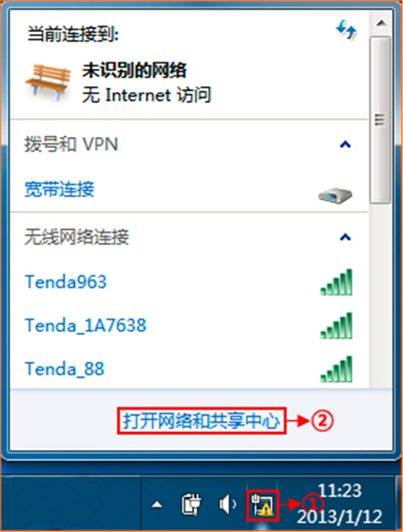Click the Tenda_1A7638 signal strength bars

coord(336,326)
